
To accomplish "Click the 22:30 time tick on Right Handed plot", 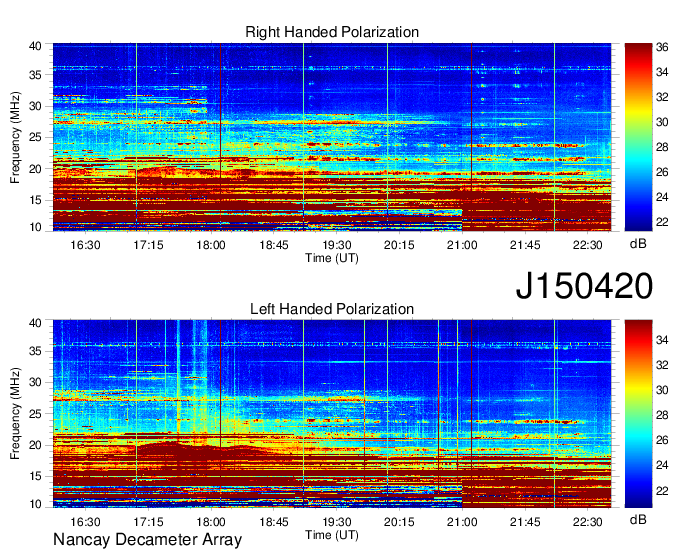I will (588, 245).
